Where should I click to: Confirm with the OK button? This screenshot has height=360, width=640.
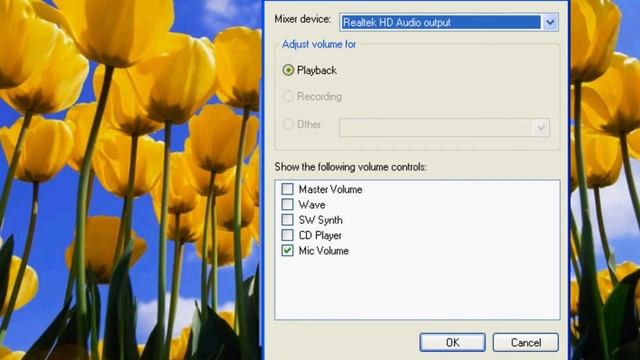tap(453, 342)
